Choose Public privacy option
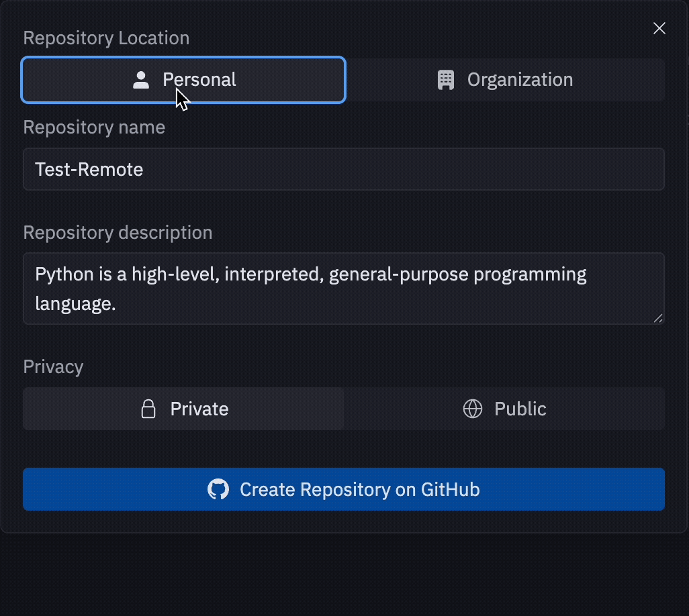Viewport: 689px width, 616px height. pos(505,409)
